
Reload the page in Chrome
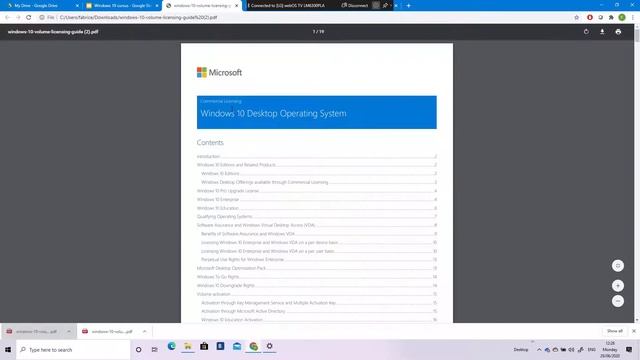(x=29, y=18)
